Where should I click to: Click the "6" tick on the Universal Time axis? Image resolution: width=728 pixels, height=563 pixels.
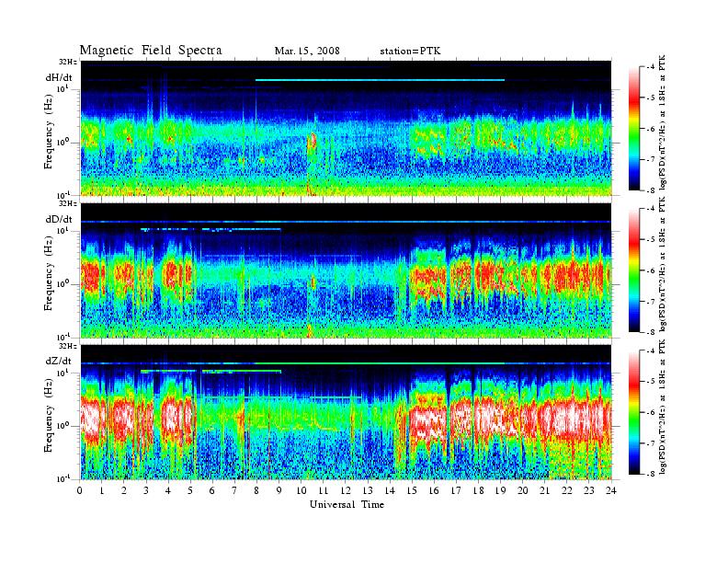[212, 491]
